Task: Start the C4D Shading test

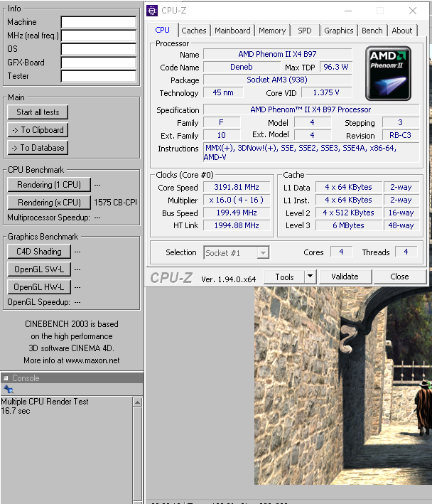Action: coord(39,252)
